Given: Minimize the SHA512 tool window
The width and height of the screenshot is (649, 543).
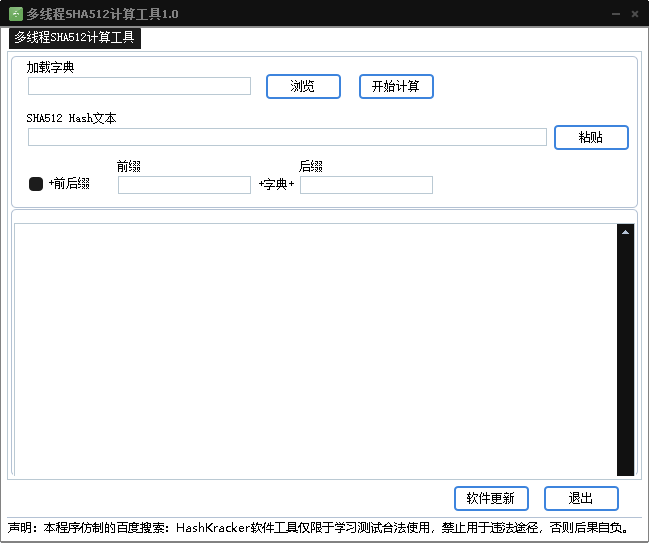Looking at the screenshot, I should coord(613,13).
